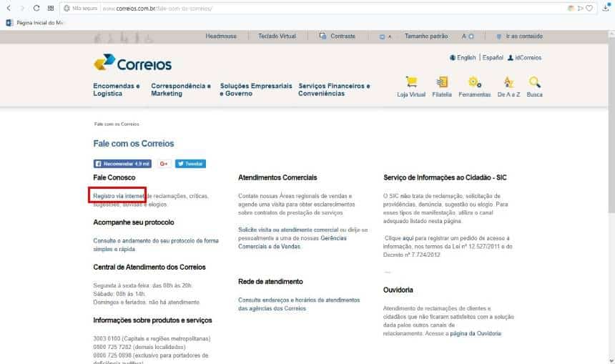Screen dimensions: 615x364
Task: Click the 'Fale Conosco' heading
Action: pyautogui.click(x=114, y=177)
